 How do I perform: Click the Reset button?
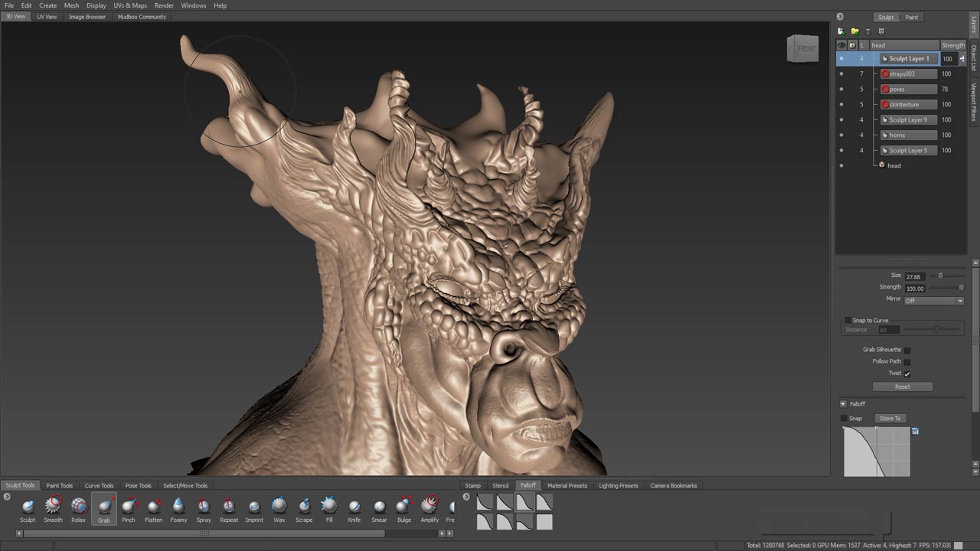pos(903,386)
